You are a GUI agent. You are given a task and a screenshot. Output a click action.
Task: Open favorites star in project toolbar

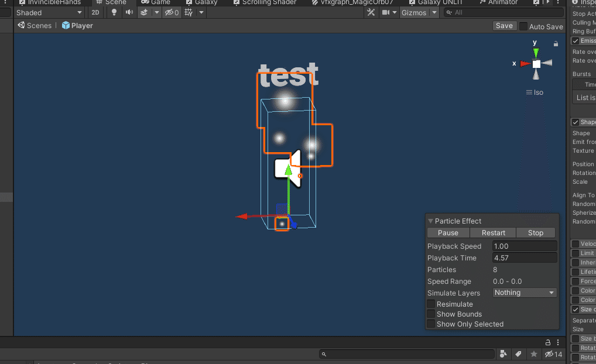(x=534, y=354)
